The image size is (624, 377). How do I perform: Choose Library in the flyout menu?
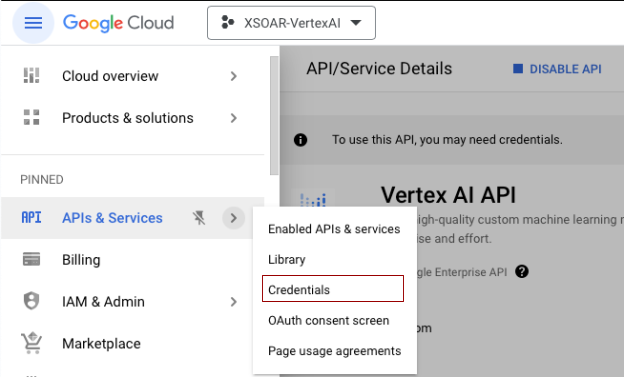[287, 260]
